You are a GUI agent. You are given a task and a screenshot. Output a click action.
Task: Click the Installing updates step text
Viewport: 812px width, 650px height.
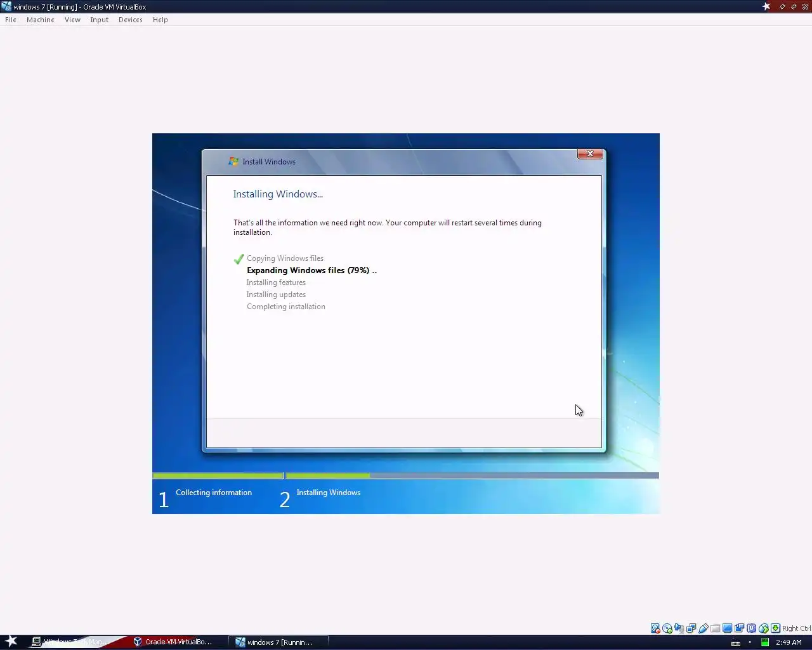point(276,295)
